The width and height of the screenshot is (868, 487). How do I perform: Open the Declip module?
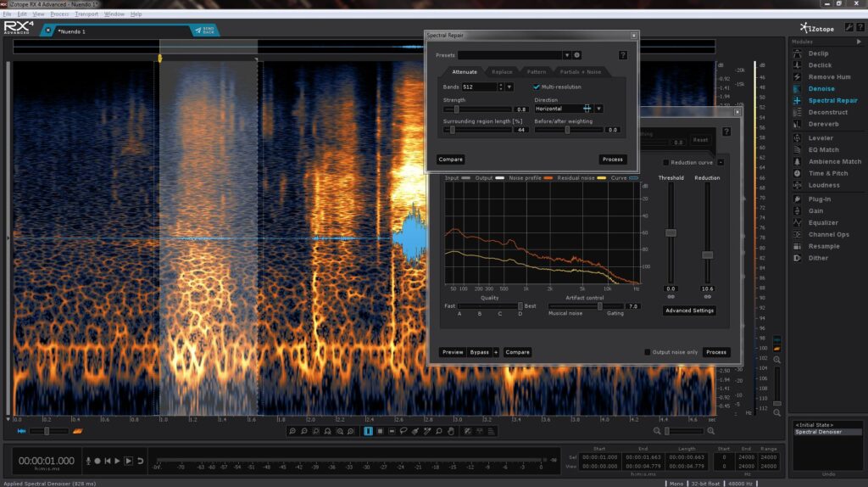click(x=819, y=53)
